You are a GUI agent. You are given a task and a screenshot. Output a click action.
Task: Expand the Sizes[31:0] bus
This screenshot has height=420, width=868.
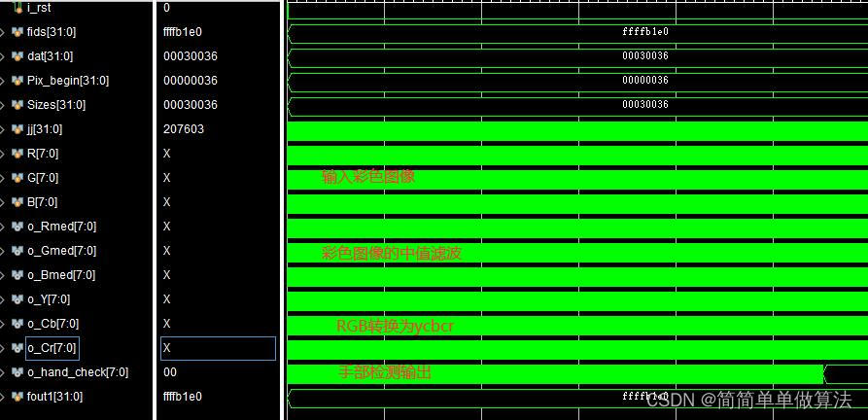tap(3, 105)
